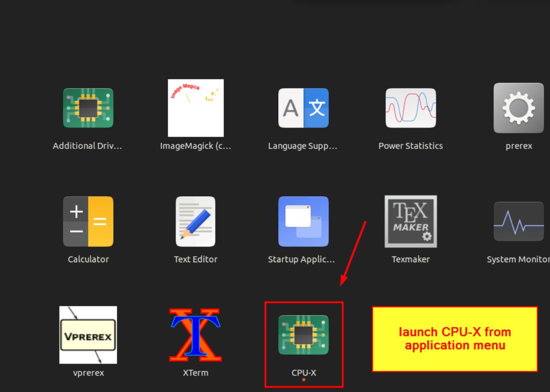This screenshot has width=550, height=392.
Task: Open Startup Applications preferences
Action: (x=304, y=221)
